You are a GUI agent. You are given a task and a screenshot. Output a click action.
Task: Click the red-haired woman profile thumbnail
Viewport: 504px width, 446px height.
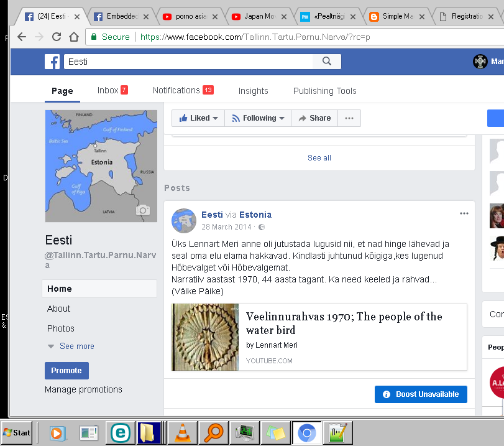(x=497, y=216)
